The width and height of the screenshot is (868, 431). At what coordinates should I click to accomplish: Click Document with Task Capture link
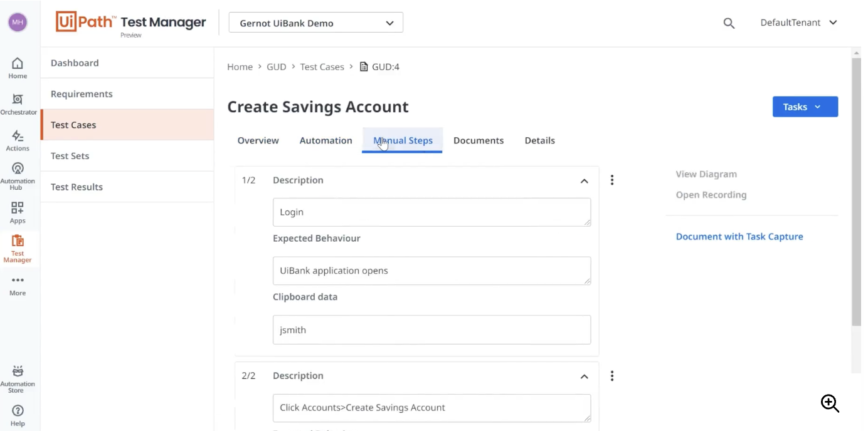tap(739, 237)
